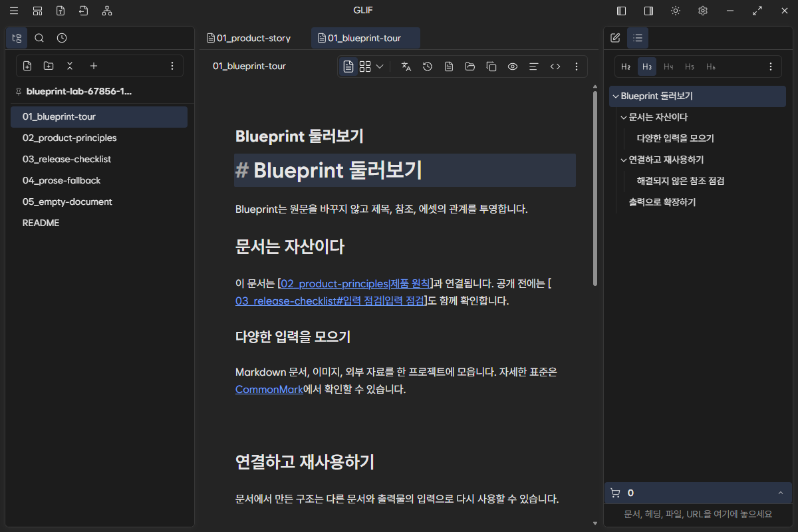798x532 pixels.
Task: Toggle H2 heading level filter
Action: tap(626, 66)
